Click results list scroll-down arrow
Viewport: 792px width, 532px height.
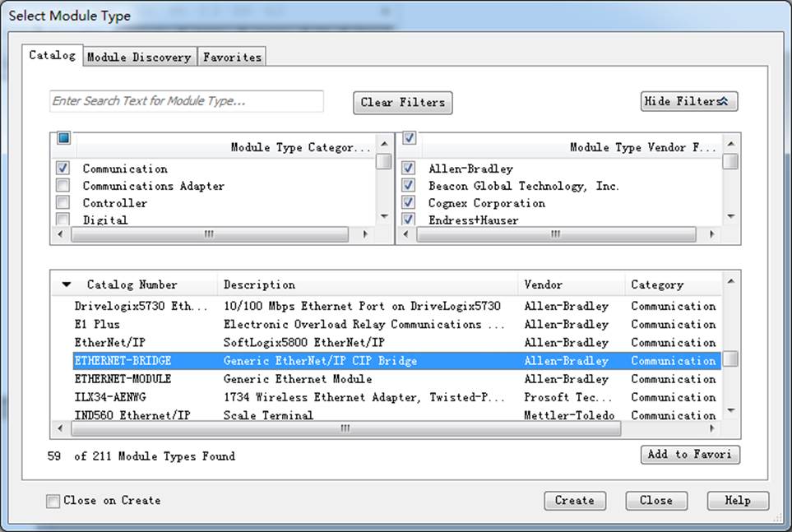(x=731, y=410)
